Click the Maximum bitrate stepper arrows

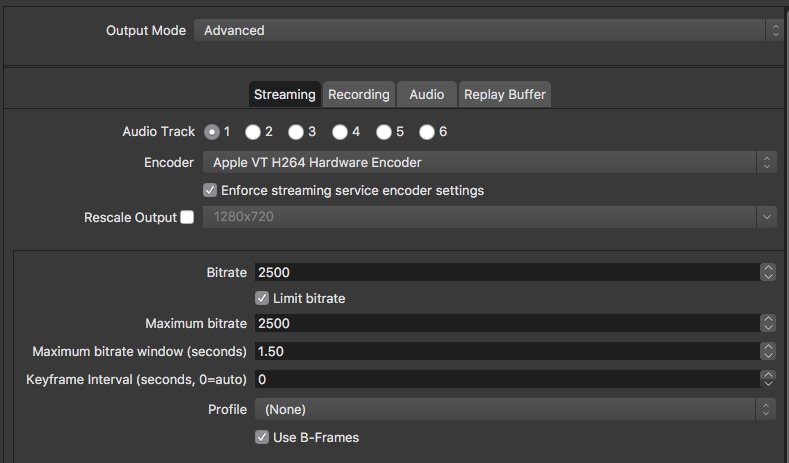[768, 324]
